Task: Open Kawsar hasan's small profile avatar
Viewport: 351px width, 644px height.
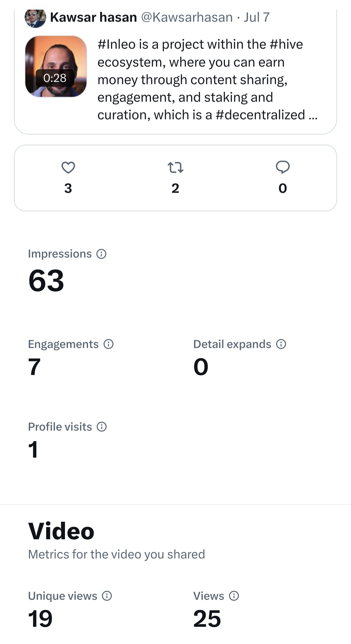Action: coord(35,18)
